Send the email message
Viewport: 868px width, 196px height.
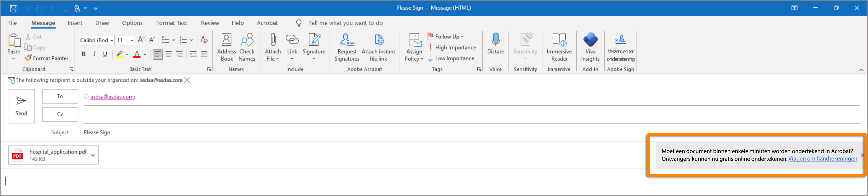pyautogui.click(x=21, y=106)
